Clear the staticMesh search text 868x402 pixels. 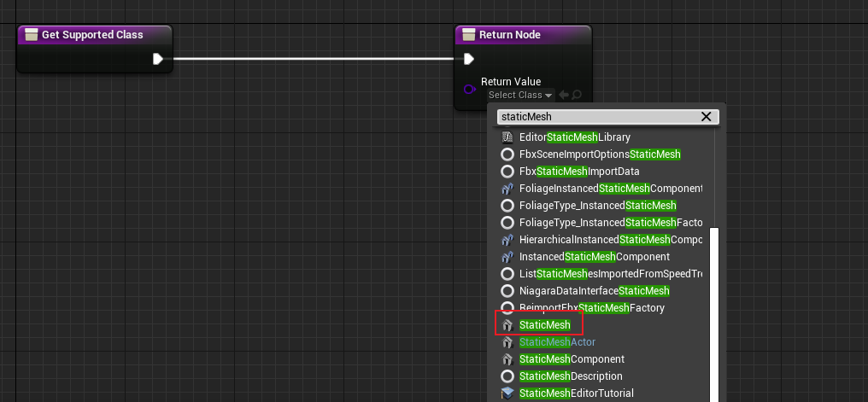click(706, 117)
